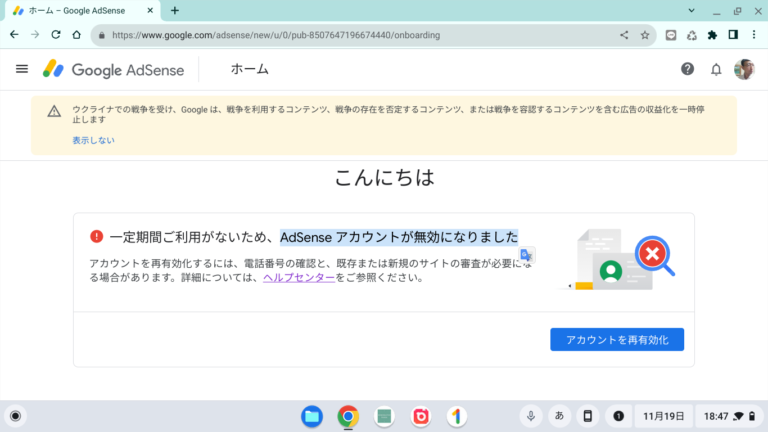Viewport: 768px width, 432px height.
Task: Click the warning triangle in banner
Action: [54, 111]
